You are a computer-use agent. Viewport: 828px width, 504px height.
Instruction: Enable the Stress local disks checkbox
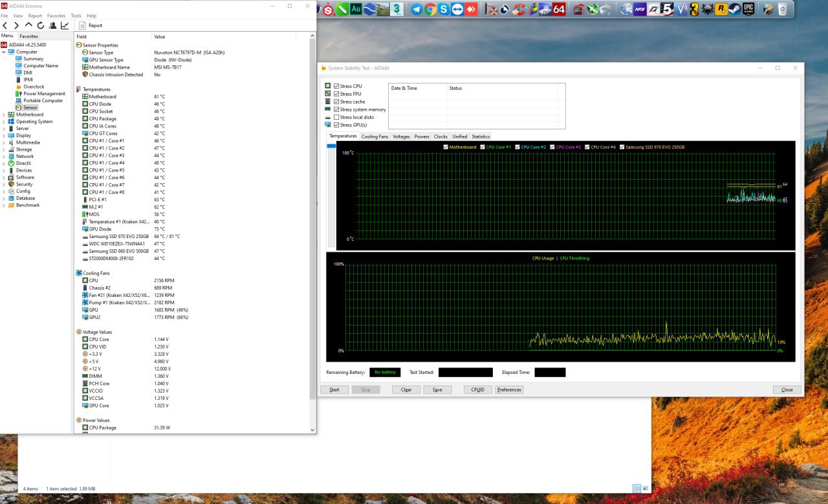(x=336, y=117)
